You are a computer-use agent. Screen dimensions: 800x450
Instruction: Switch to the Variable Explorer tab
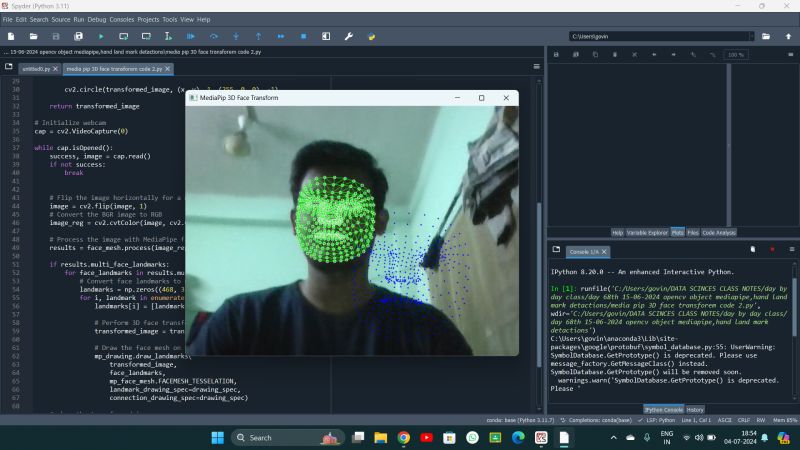click(647, 232)
